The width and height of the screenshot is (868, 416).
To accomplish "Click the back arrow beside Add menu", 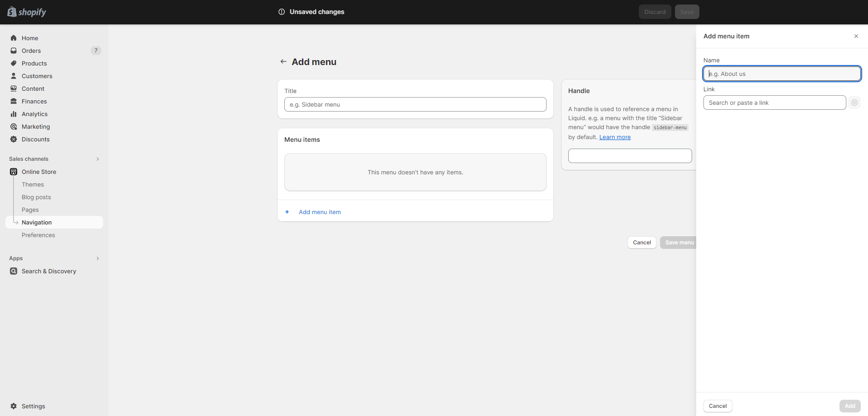I will (x=283, y=61).
